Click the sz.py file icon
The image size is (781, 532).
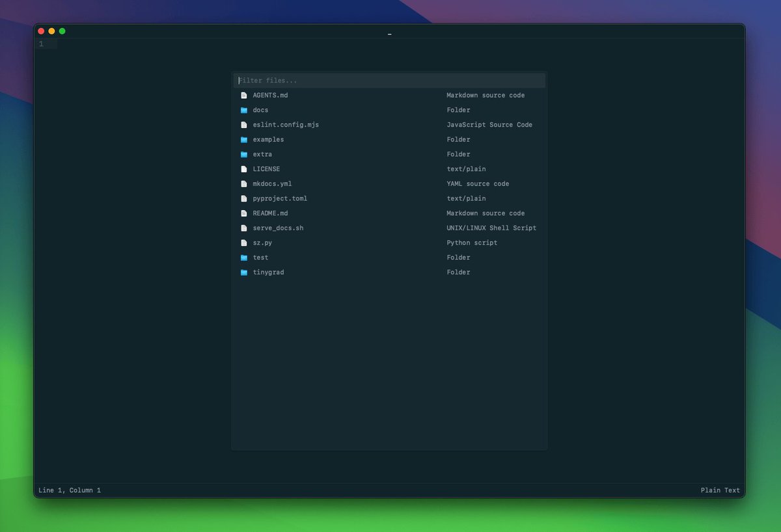(x=244, y=243)
